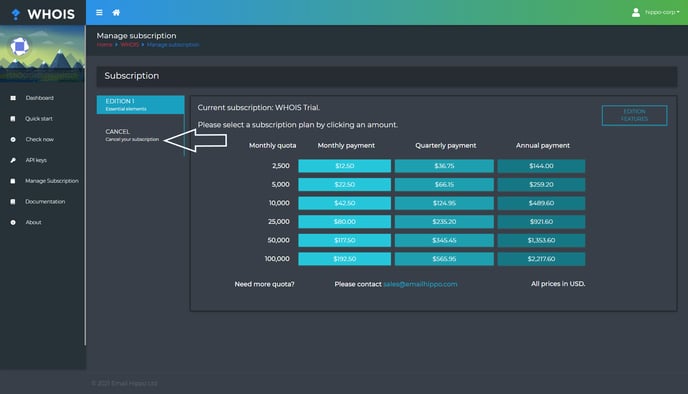Click the Manage Subscription sidebar icon
Viewport: 688px width, 394px height.
[x=13, y=181]
